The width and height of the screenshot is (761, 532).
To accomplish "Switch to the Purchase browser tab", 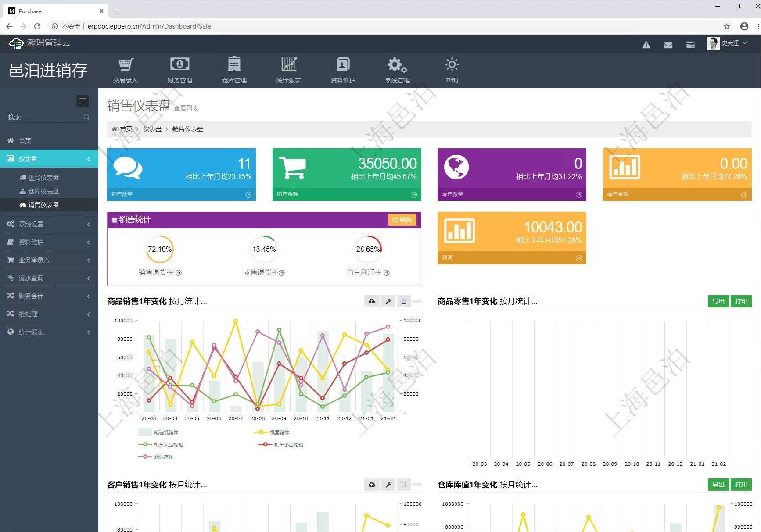I will (55, 11).
